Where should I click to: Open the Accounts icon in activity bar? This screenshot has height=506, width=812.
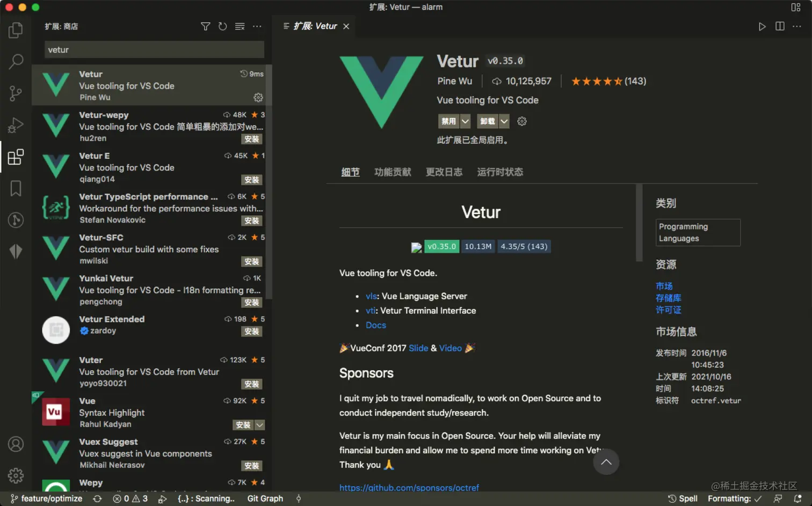click(16, 444)
